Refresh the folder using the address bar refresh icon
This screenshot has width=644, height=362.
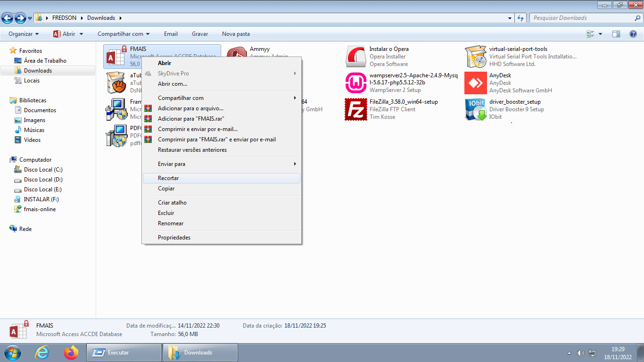[520, 18]
